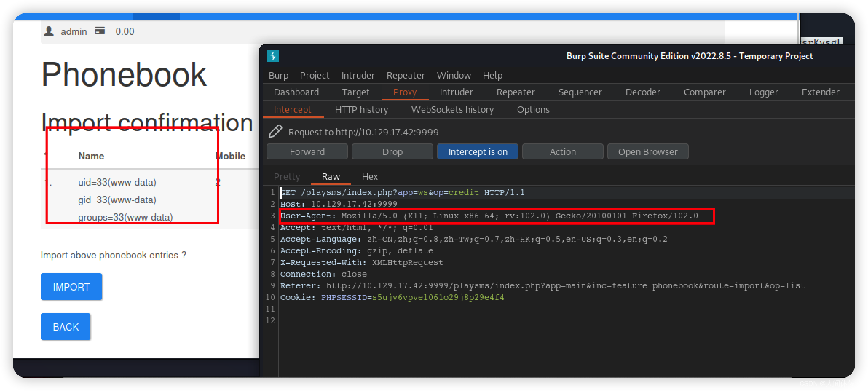This screenshot has width=868, height=391.
Task: Click the Mobile column header
Action: tap(230, 156)
